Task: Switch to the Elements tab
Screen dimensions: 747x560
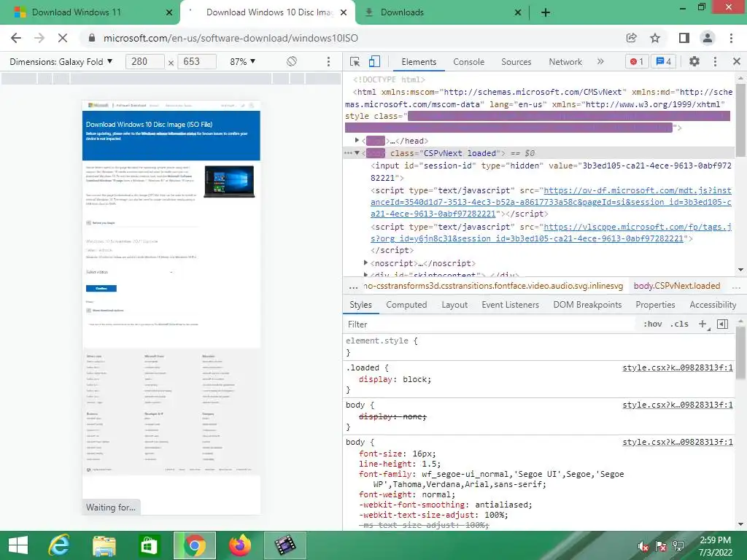Action: pos(418,62)
